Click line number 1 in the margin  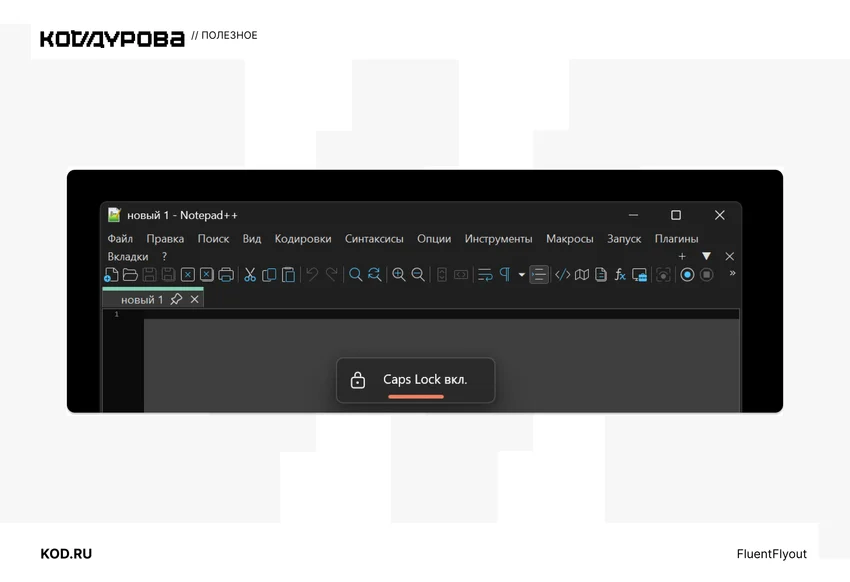117,314
